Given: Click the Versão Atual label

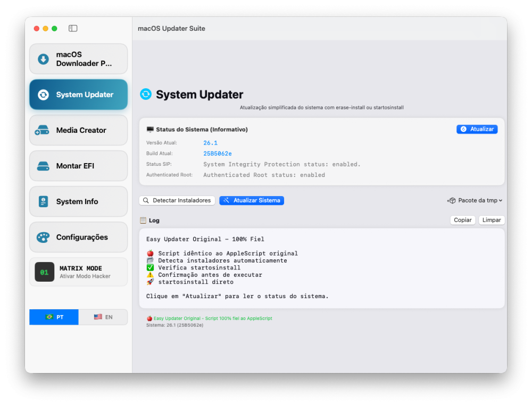Looking at the screenshot, I should (162, 143).
